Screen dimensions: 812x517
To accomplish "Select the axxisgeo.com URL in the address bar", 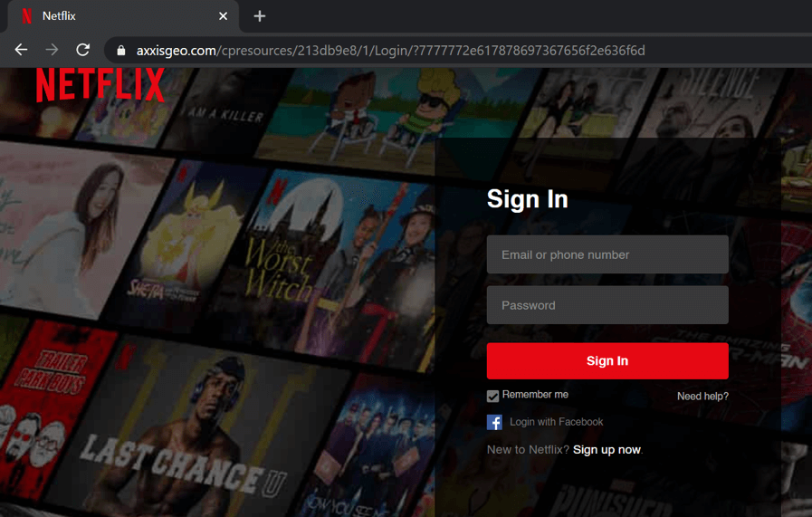I will point(390,51).
